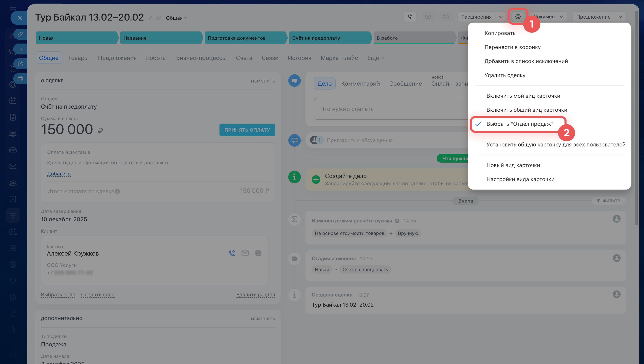
Task: Click the Добавить link under Оплата и доставка
Action: 59,174
